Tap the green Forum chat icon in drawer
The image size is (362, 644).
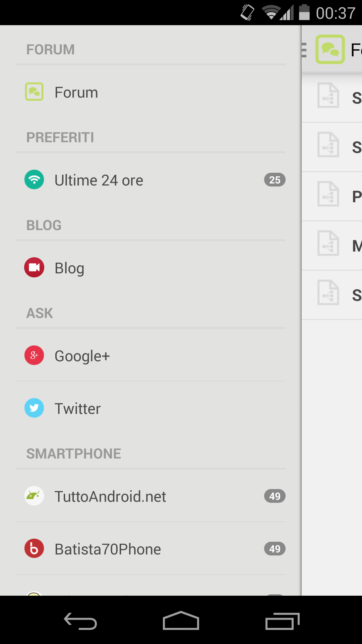click(x=34, y=92)
